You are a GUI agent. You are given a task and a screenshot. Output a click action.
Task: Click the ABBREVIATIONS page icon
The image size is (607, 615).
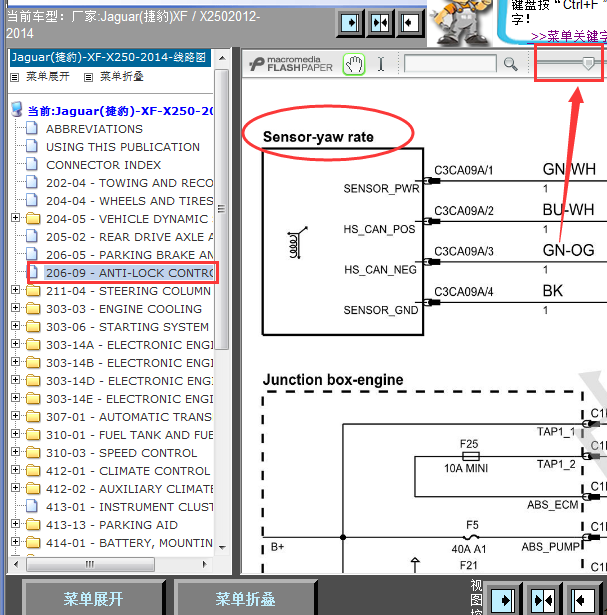[32, 128]
